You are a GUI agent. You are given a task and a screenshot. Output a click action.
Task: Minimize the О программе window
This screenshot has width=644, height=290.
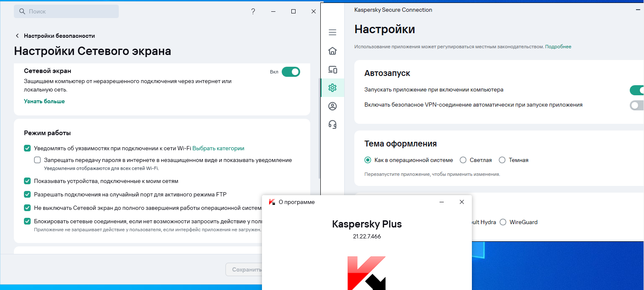(x=442, y=202)
